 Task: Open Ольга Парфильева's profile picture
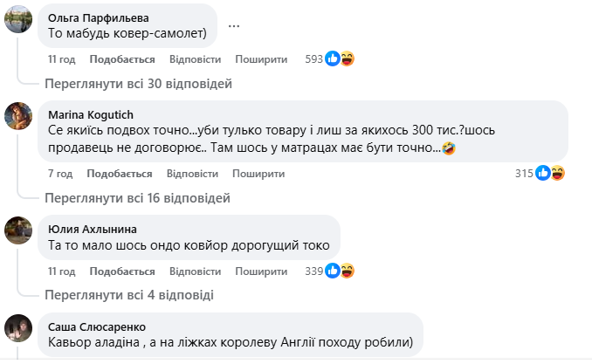coord(19,19)
